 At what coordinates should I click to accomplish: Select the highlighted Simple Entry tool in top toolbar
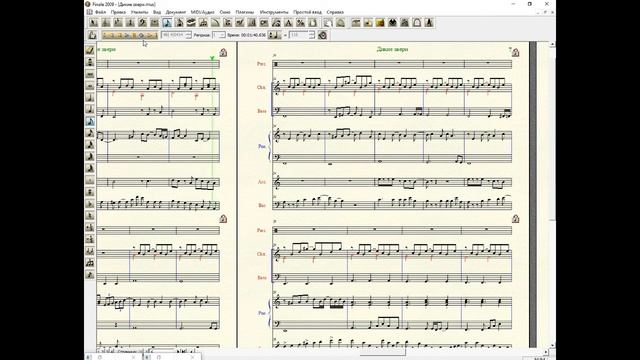[x=167, y=23]
